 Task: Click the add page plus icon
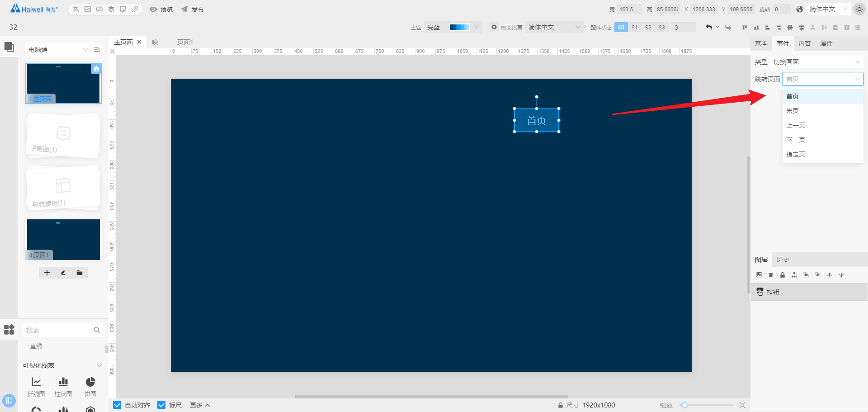pyautogui.click(x=47, y=273)
